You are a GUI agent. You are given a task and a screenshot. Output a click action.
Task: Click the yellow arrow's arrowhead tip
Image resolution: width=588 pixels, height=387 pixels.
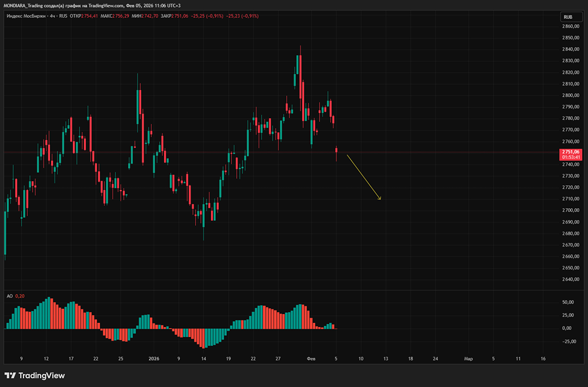380,199
